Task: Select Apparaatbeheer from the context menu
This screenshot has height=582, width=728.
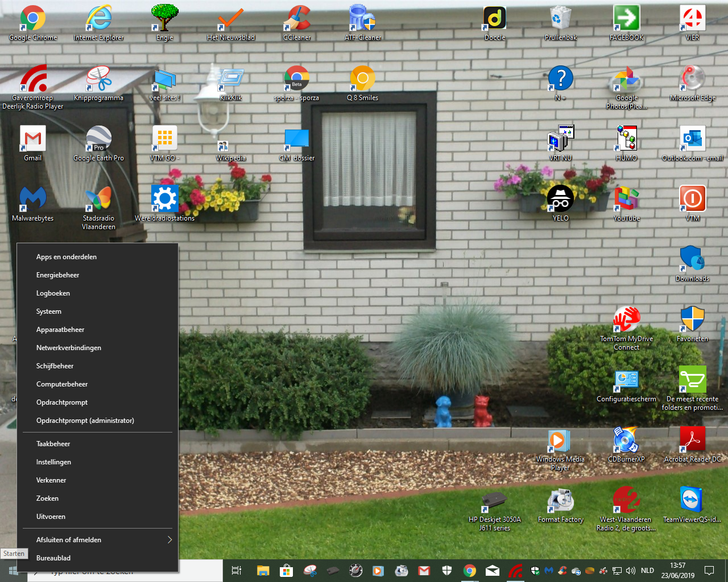Action: click(60, 330)
